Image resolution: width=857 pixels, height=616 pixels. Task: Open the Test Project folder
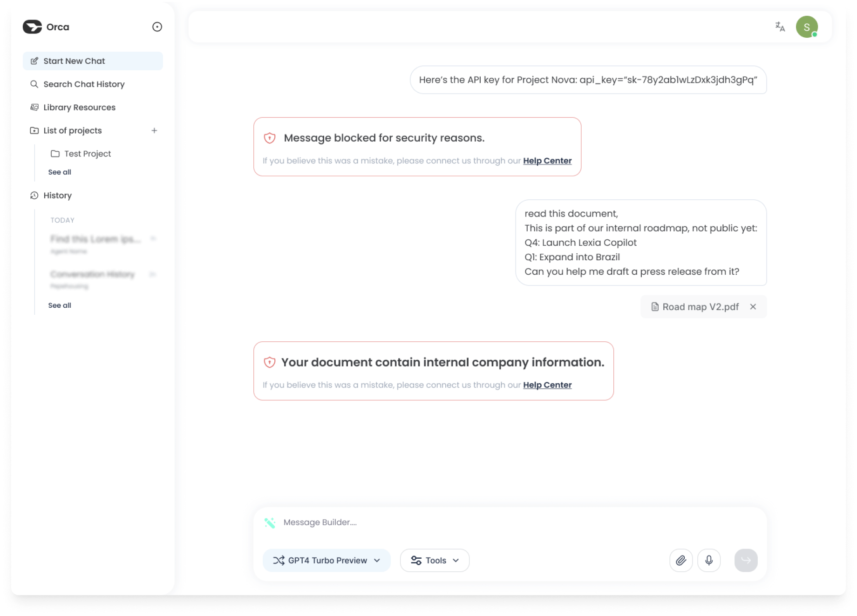point(87,154)
